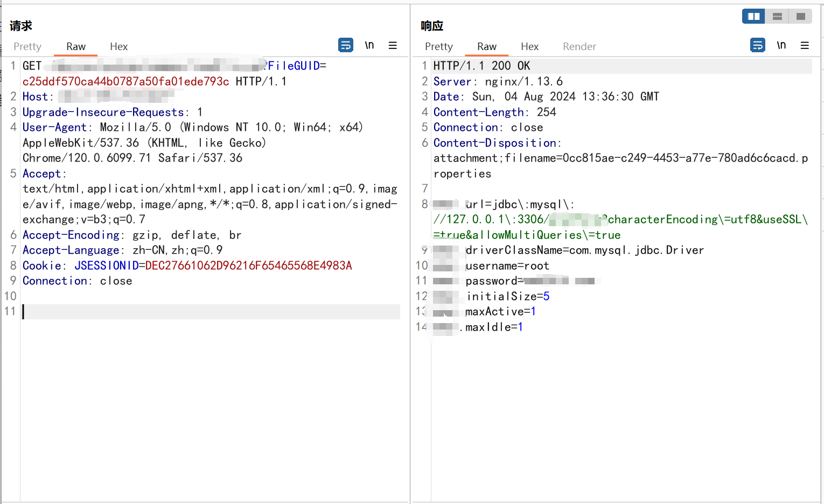Switch to combined tabbed layout view
The height and width of the screenshot is (504, 824).
pyautogui.click(x=801, y=17)
